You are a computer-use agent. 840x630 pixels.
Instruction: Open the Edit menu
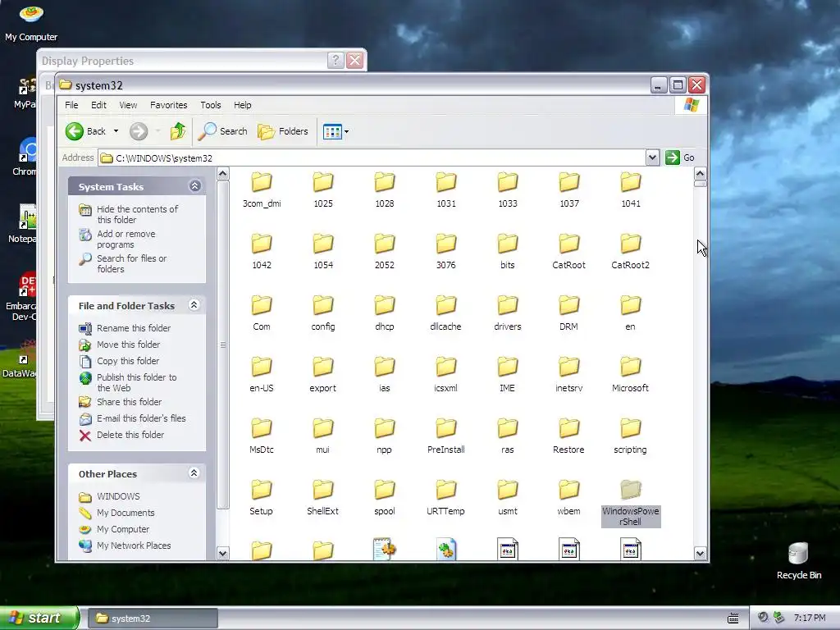pos(98,105)
